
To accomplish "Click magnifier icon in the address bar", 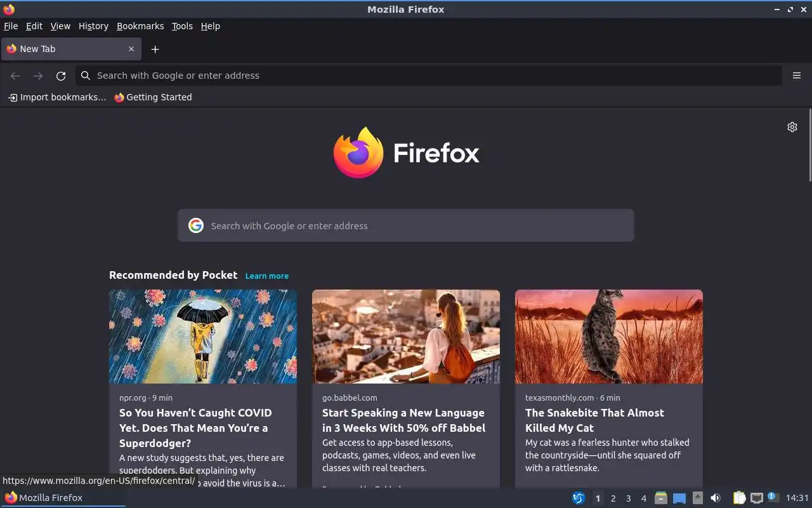I will tap(86, 76).
